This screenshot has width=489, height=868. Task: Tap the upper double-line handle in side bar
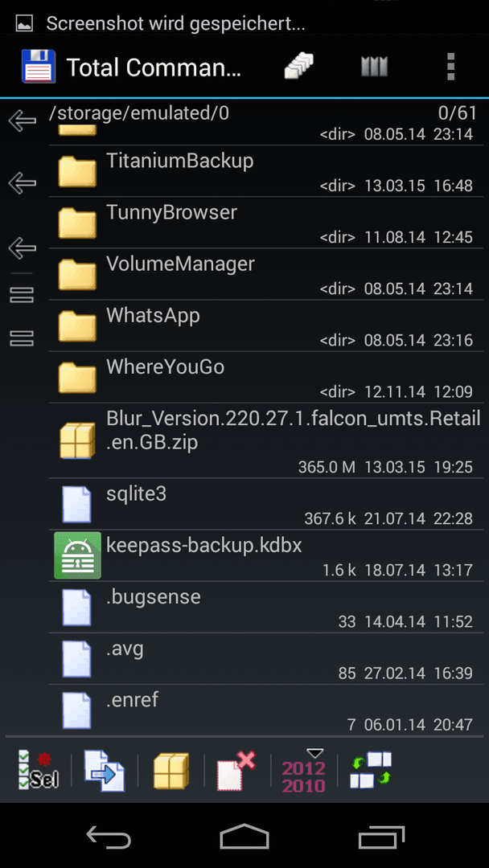23,294
